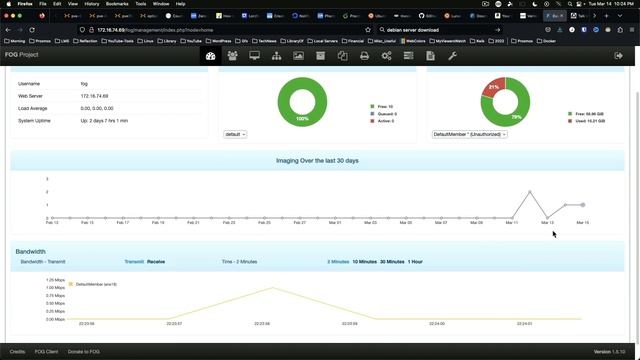
Task: Open the FOG Dashboard icon
Action: [211, 56]
